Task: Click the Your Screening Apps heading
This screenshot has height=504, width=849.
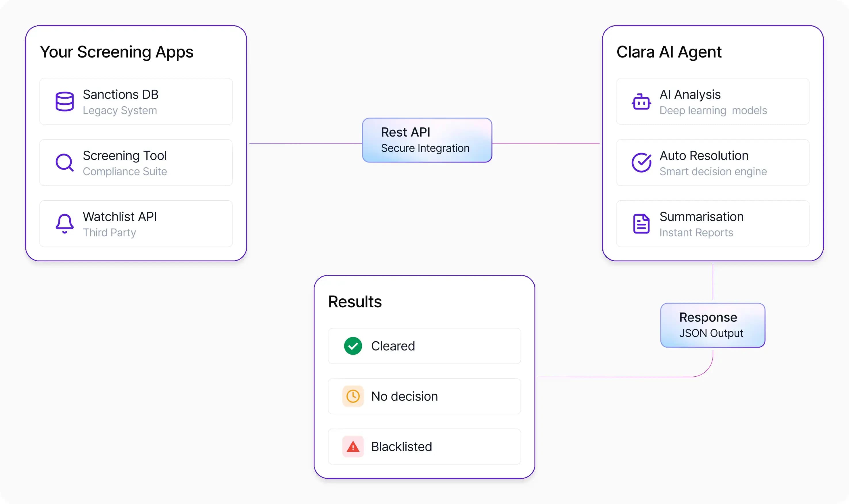Action: 116,52
